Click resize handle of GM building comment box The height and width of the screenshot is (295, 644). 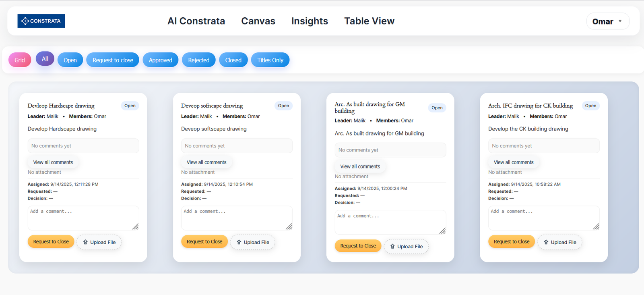[x=442, y=231]
